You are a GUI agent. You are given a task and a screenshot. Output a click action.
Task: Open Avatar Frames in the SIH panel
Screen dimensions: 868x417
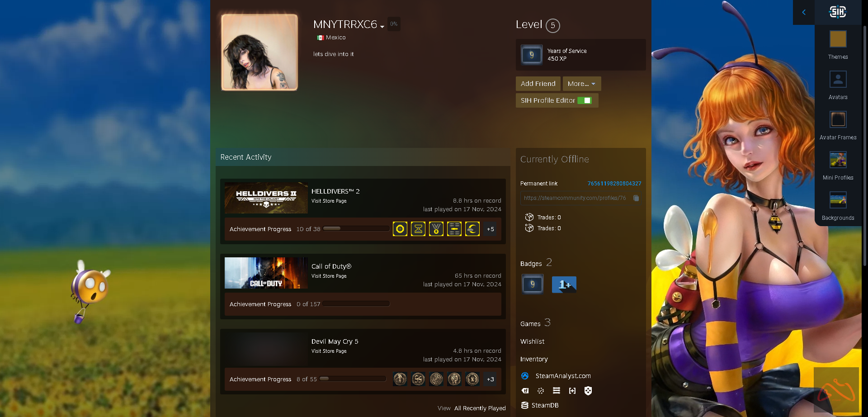(838, 120)
